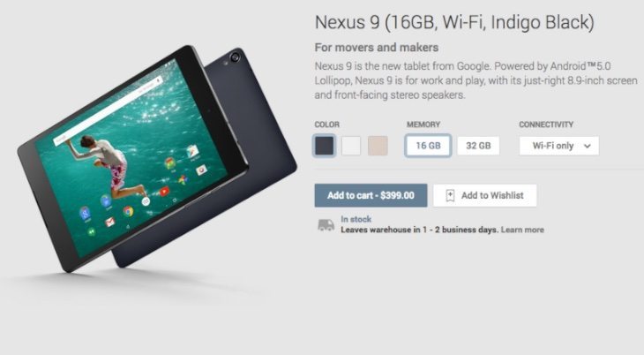Click the Google search bar on tablet
Viewport: 644px width, 355px height.
pyautogui.click(x=109, y=109)
